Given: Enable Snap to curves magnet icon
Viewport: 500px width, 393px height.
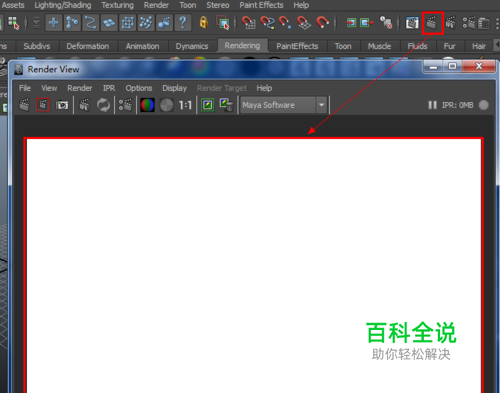Looking at the screenshot, I should 267,23.
